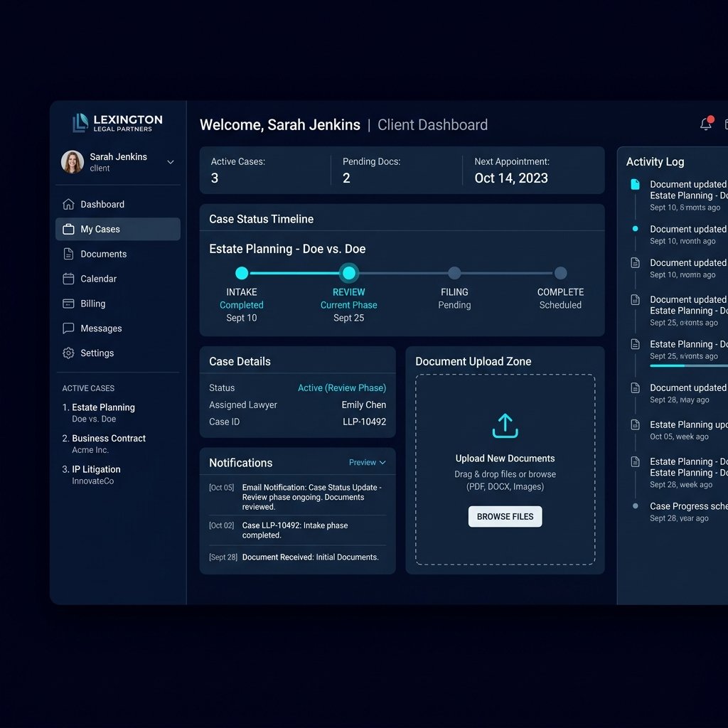Click the Lexington Legal Partners logo
The image size is (728, 728).
coord(117,123)
